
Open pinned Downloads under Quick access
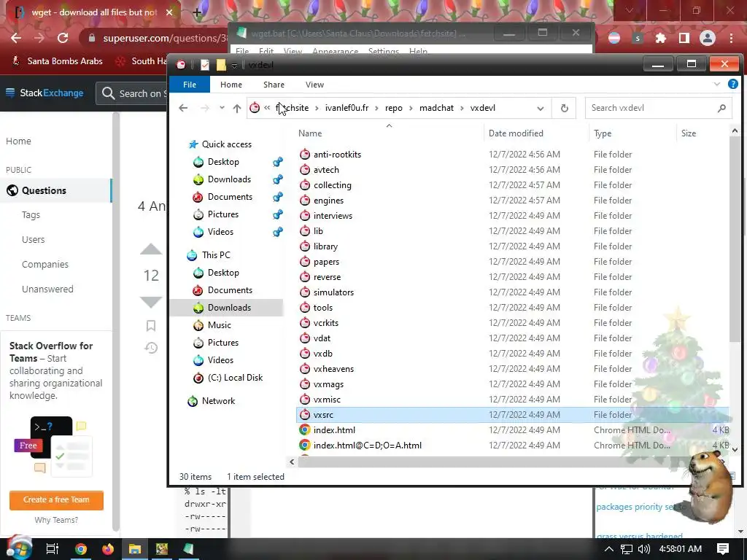pyautogui.click(x=229, y=179)
